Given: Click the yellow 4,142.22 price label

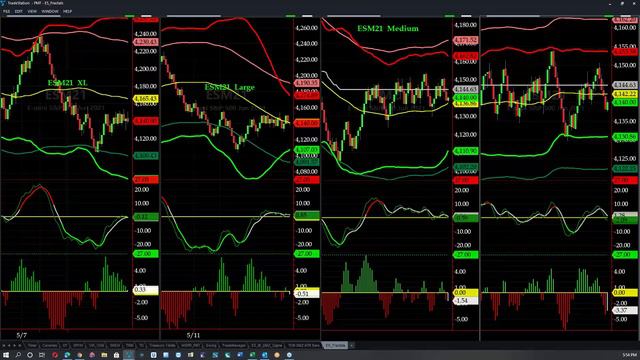Looking at the screenshot, I should point(625,94).
